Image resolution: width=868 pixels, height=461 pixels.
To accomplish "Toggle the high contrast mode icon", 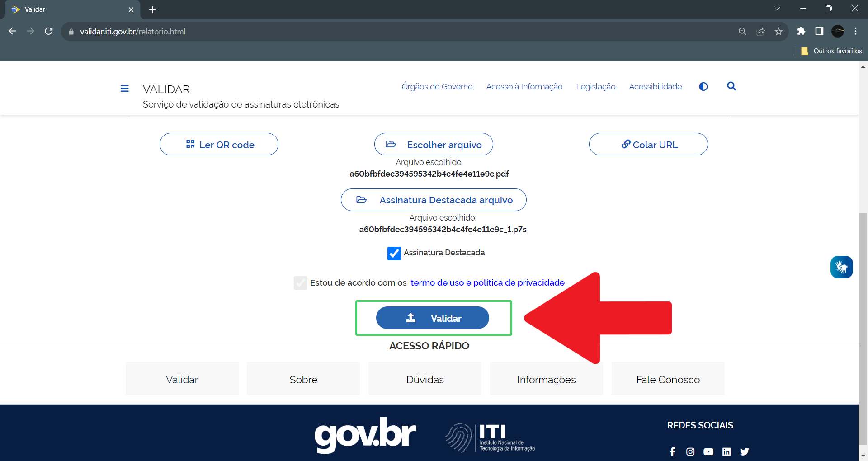I will coord(703,86).
